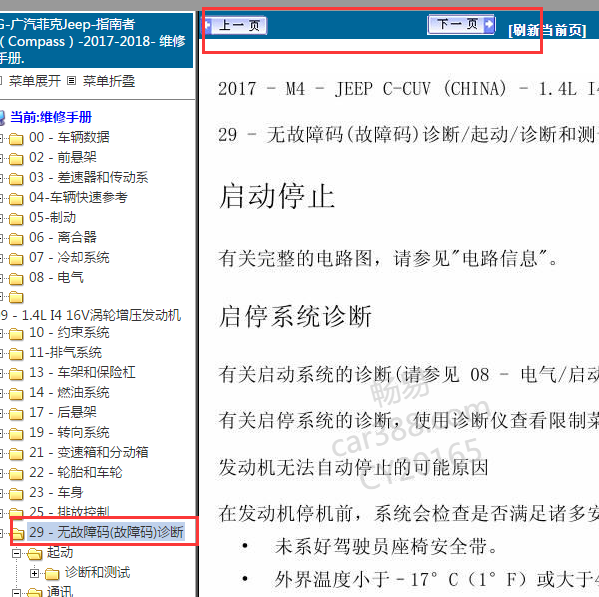Collapse the 起动 subtree minus box
Screen dimensions: 599x597
point(16,553)
